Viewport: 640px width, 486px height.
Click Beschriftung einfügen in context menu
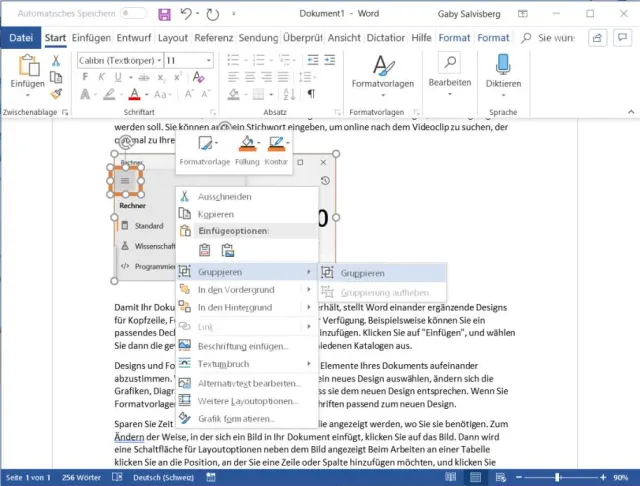(242, 346)
